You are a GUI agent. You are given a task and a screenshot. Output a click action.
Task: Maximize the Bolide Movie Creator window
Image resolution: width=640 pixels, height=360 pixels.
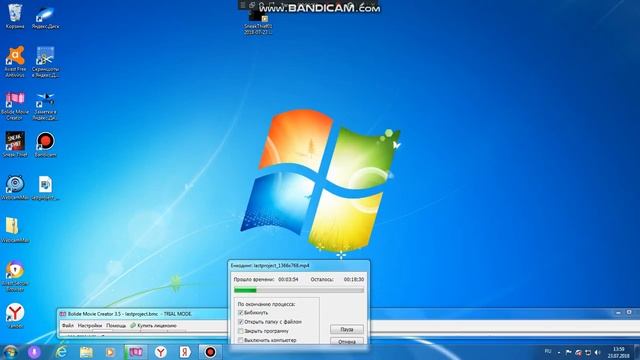[629, 313]
